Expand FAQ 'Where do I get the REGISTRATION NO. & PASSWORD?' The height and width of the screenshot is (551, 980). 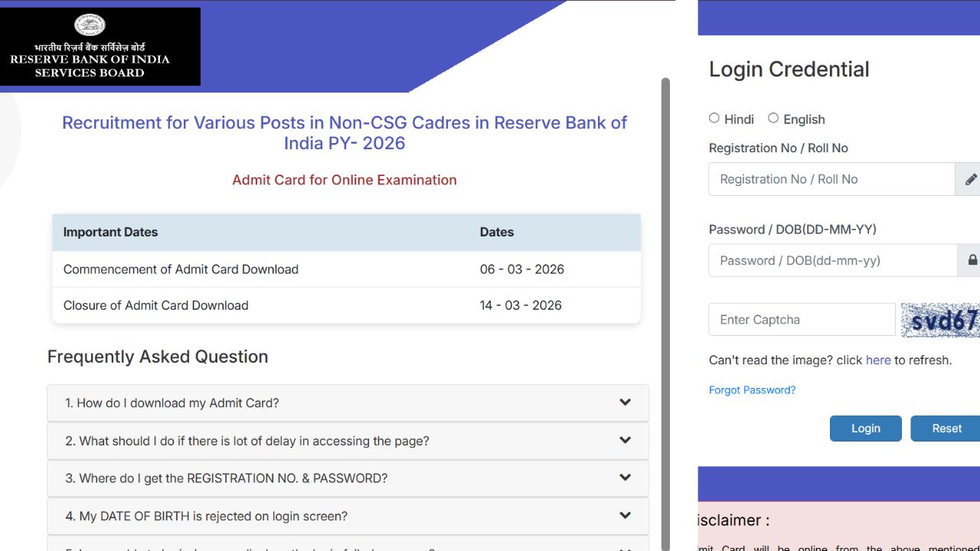(348, 478)
